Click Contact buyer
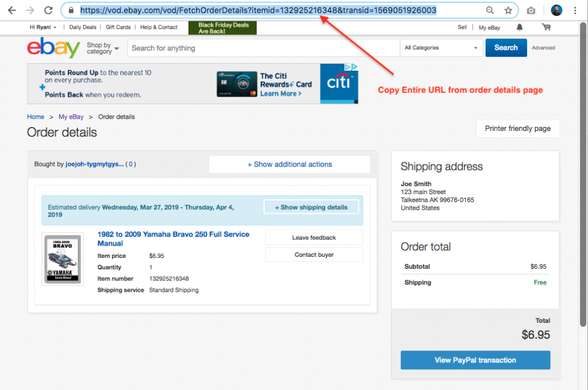This screenshot has width=588, height=390. (314, 254)
